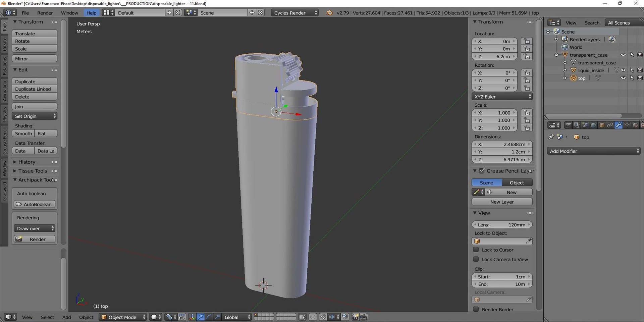This screenshot has height=322, width=644.
Task: Open the Modifiers wrench tab icon
Action: pyautogui.click(x=619, y=125)
